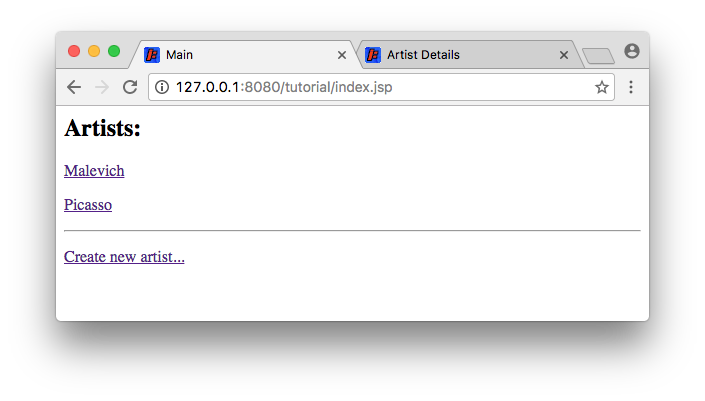
Task: Reload the current page
Action: (130, 87)
